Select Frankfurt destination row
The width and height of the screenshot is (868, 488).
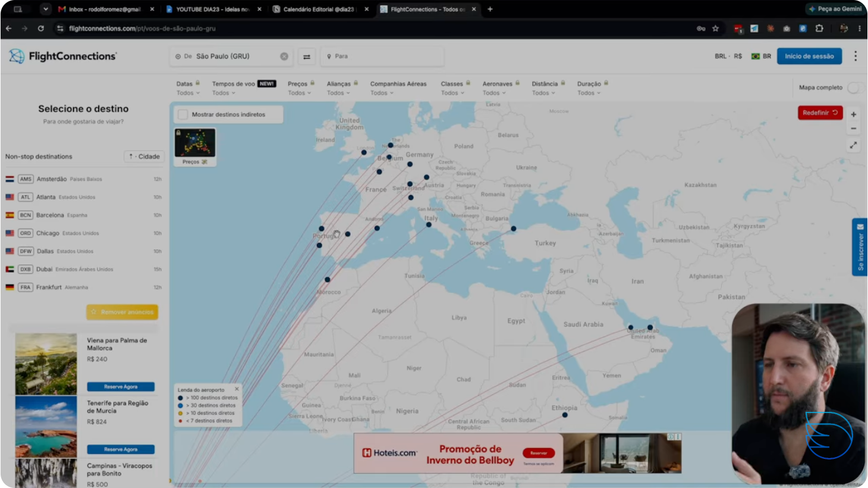[83, 287]
